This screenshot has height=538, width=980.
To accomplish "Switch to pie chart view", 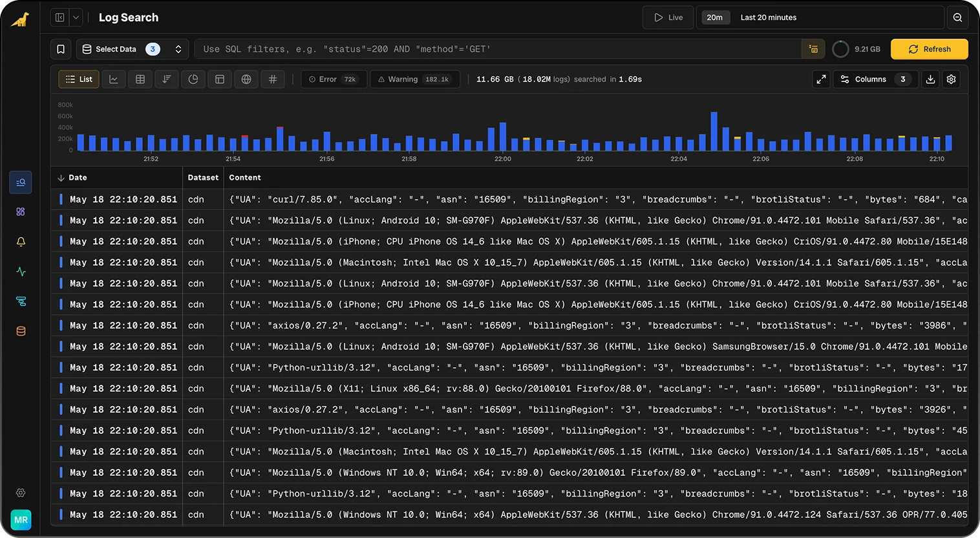I will coord(193,79).
